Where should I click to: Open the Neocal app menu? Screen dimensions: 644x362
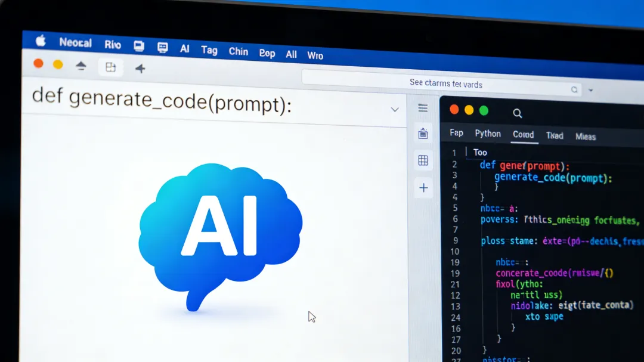point(75,43)
